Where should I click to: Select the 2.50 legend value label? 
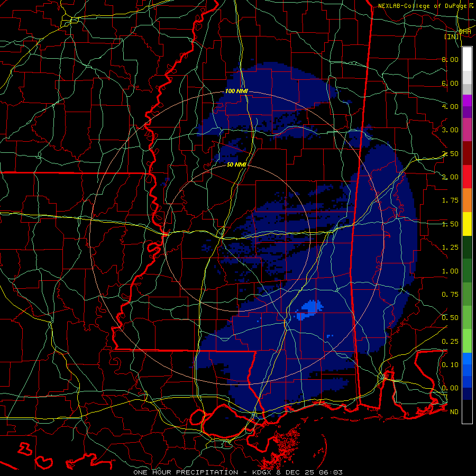coord(450,153)
